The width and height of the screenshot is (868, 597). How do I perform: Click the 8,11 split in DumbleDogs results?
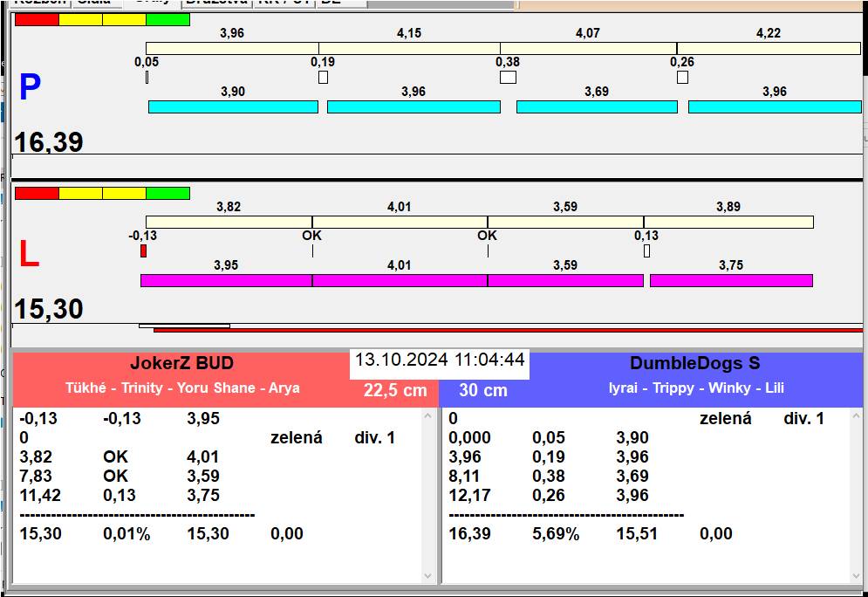[465, 476]
